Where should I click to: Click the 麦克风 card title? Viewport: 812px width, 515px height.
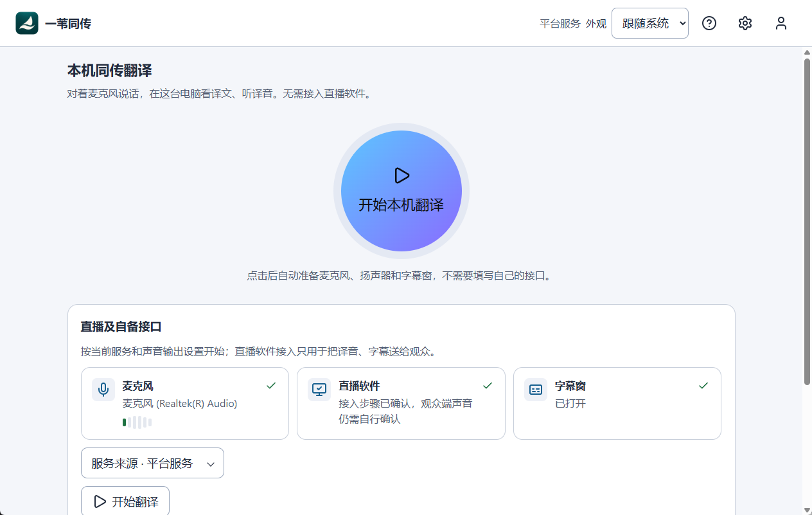[x=138, y=386]
